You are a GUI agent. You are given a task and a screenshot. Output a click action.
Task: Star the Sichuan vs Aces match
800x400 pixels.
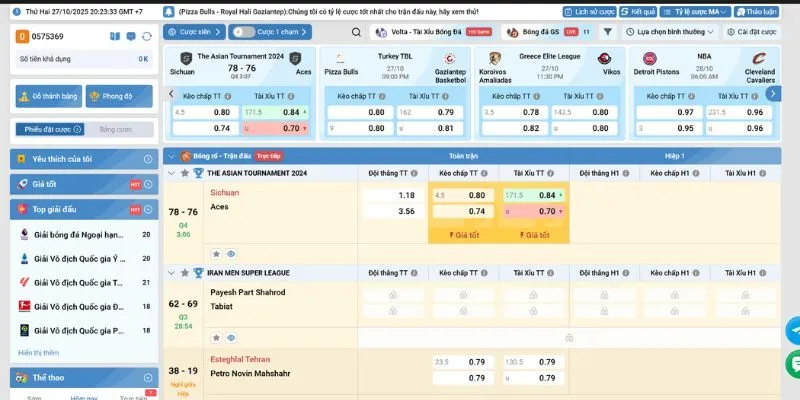215,254
